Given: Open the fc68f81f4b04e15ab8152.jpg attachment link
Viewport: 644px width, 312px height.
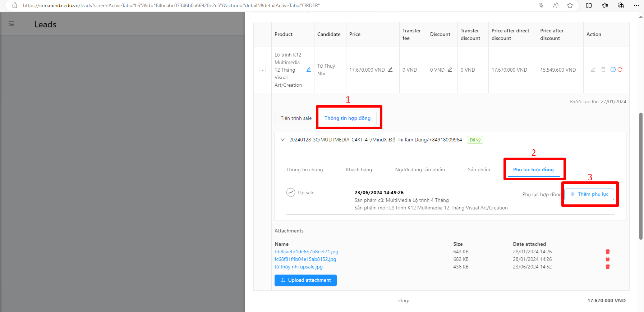Looking at the screenshot, I should (x=305, y=259).
